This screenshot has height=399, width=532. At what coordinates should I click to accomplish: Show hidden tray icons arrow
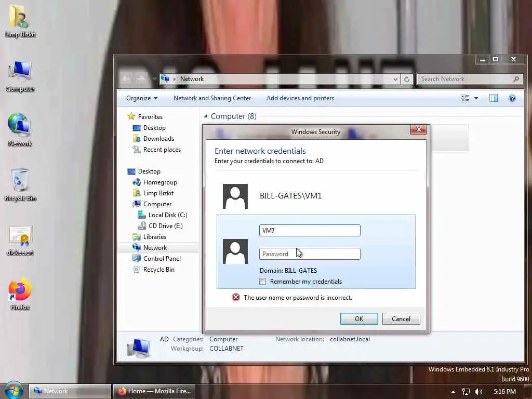453,392
